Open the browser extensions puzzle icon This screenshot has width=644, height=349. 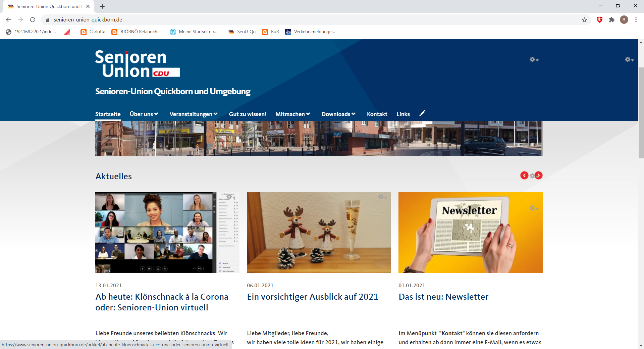(x=612, y=20)
